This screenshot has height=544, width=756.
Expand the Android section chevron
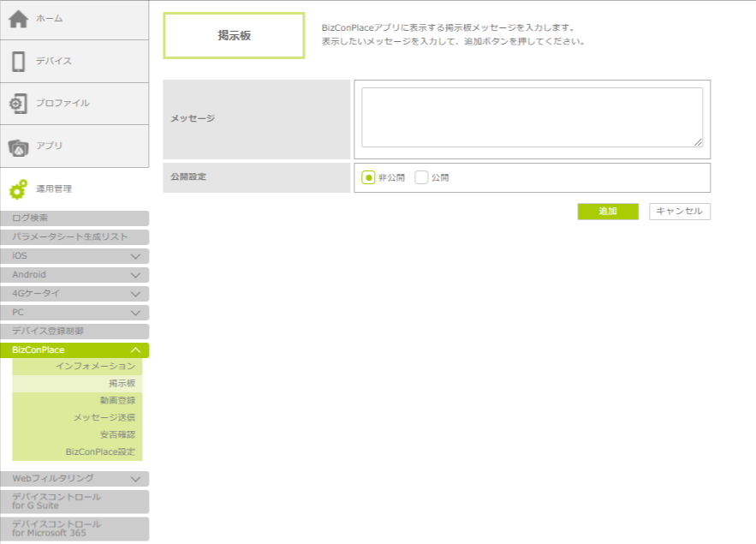click(x=135, y=275)
